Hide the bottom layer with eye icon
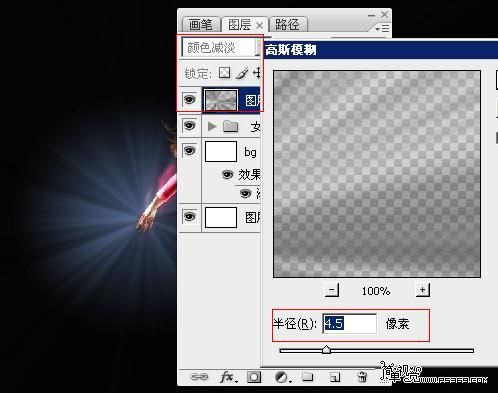 point(189,217)
